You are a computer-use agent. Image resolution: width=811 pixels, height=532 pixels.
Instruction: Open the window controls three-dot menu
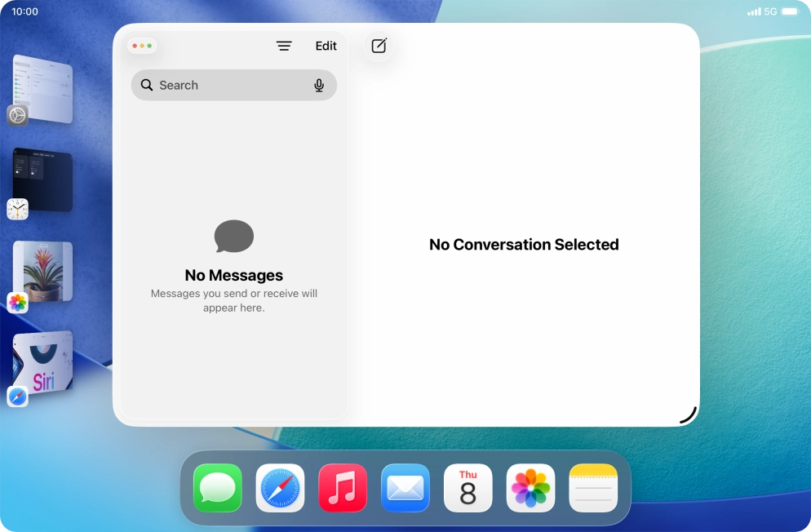142,46
